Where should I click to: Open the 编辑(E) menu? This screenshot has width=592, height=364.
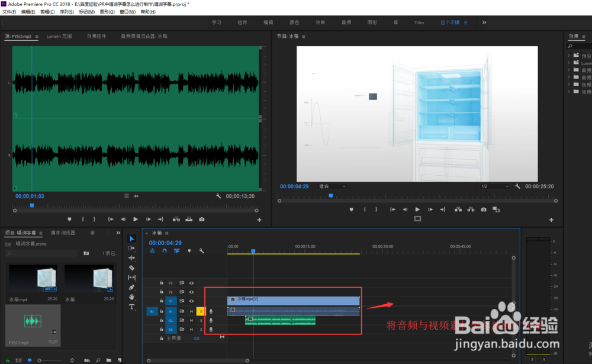click(28, 12)
